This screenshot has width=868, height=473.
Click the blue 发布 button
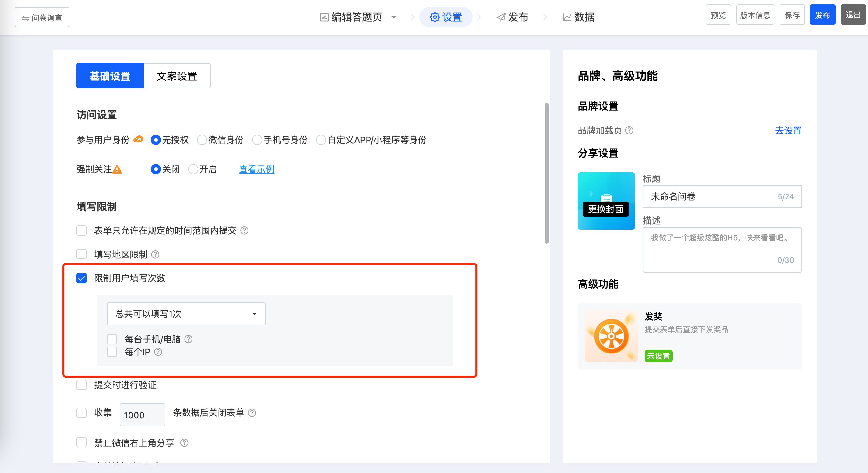(x=822, y=15)
